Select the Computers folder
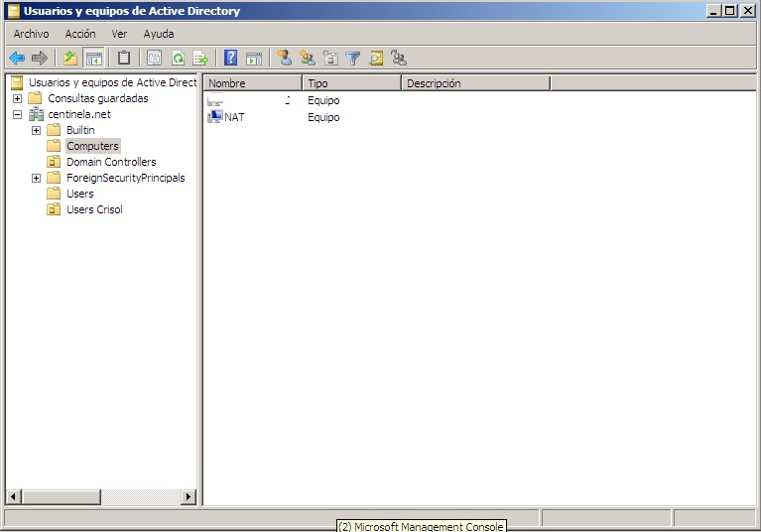Viewport: 761px width, 532px height. tap(92, 146)
